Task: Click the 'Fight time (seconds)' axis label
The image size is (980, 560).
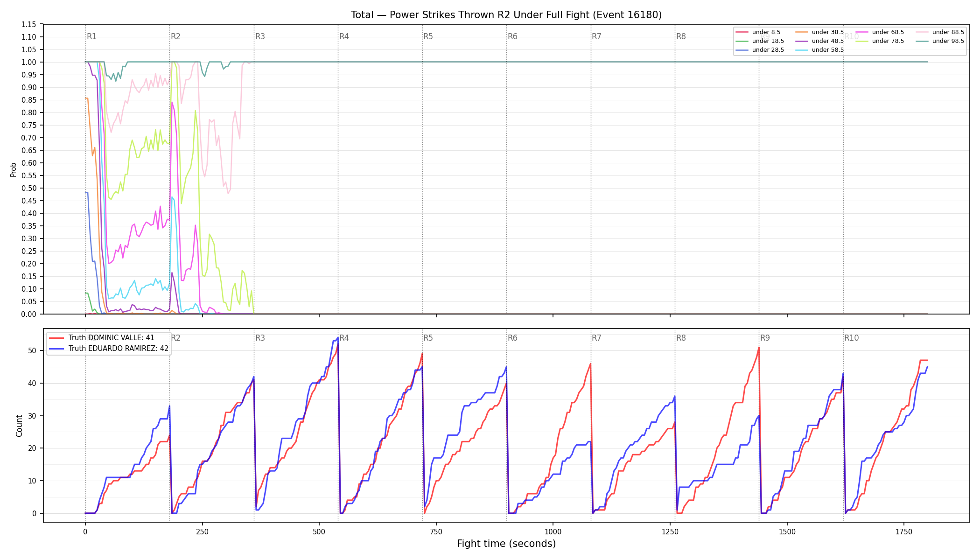Action: click(506, 544)
